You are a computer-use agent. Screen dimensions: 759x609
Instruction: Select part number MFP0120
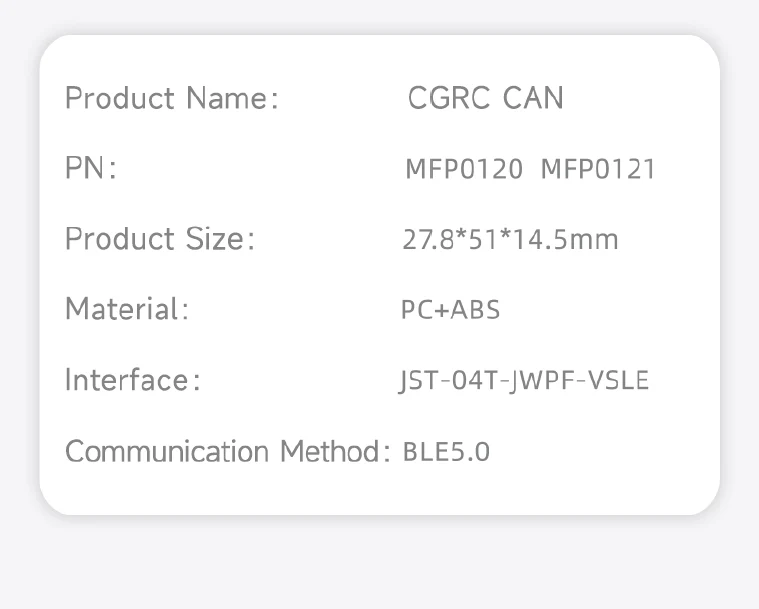point(463,169)
